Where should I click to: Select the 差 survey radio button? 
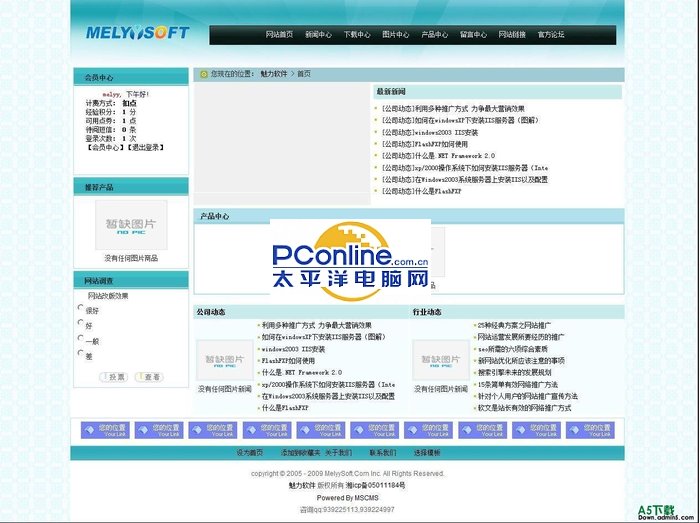[80, 353]
